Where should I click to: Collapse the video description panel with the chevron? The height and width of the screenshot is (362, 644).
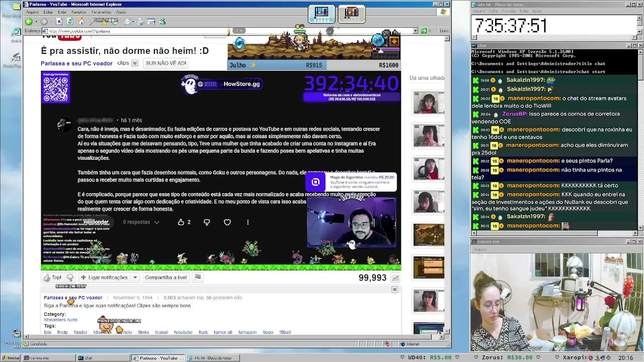click(394, 290)
